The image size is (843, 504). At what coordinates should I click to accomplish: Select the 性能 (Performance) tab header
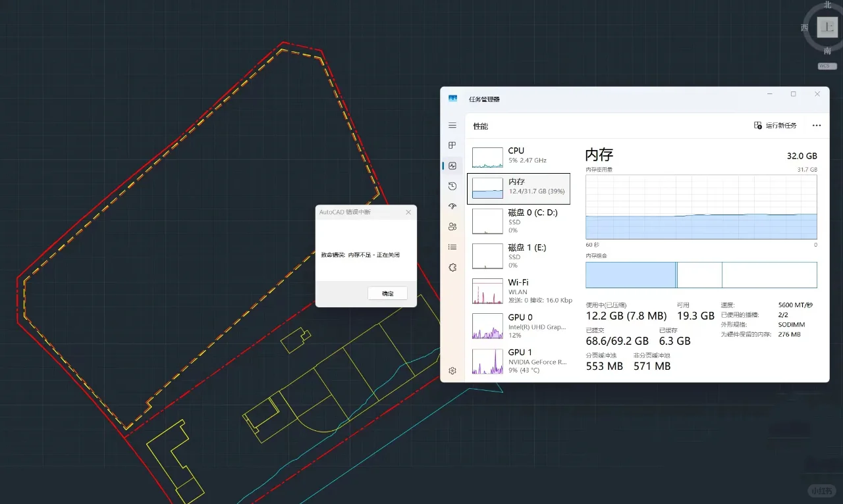point(481,126)
